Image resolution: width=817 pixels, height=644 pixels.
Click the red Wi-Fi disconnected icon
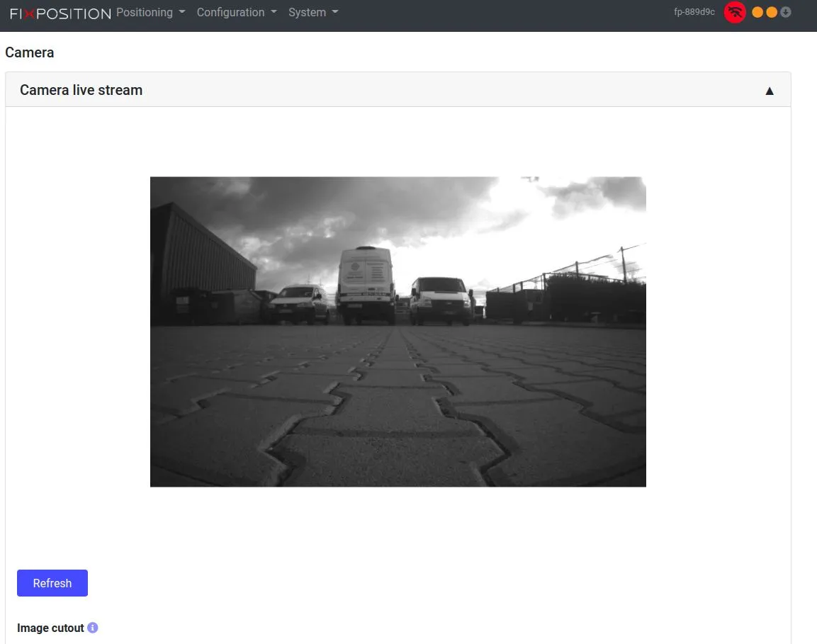(735, 12)
